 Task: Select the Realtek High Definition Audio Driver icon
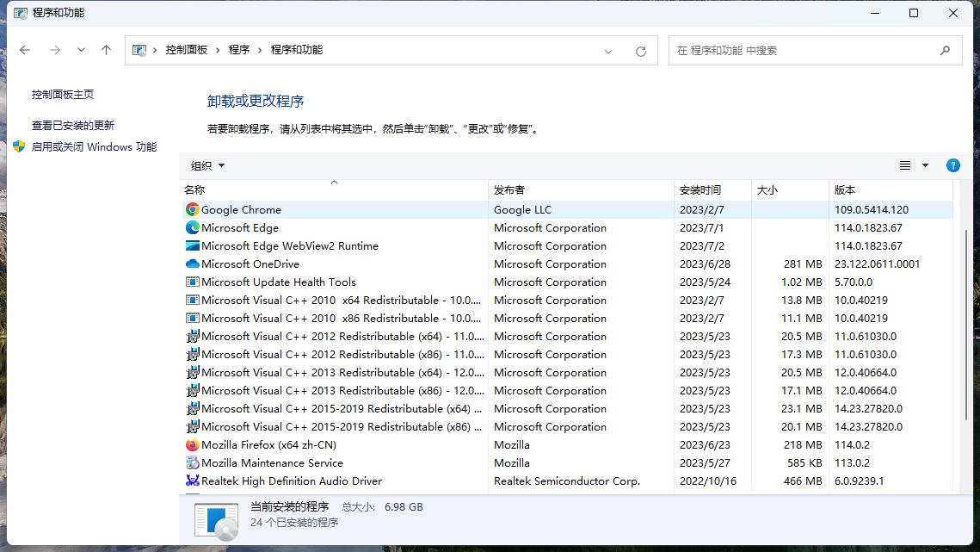191,481
